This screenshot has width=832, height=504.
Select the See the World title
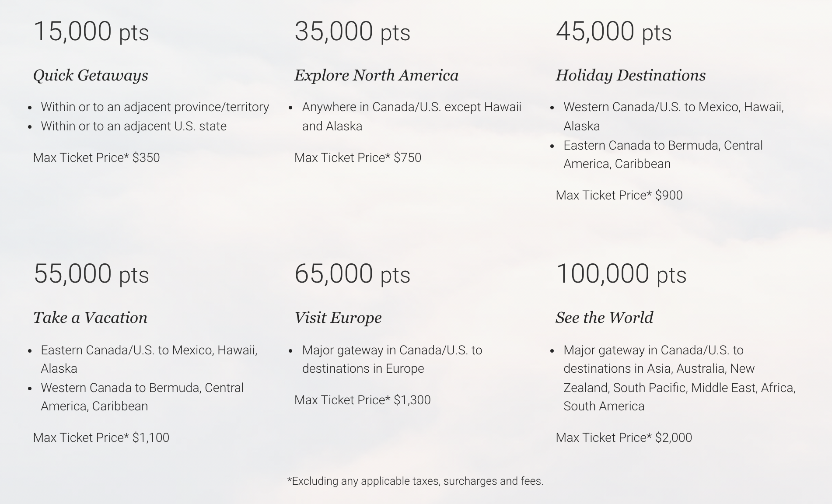[604, 318]
